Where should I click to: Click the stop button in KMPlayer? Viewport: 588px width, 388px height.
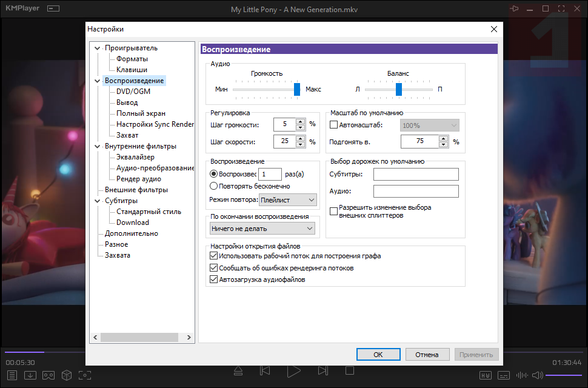[x=350, y=370]
